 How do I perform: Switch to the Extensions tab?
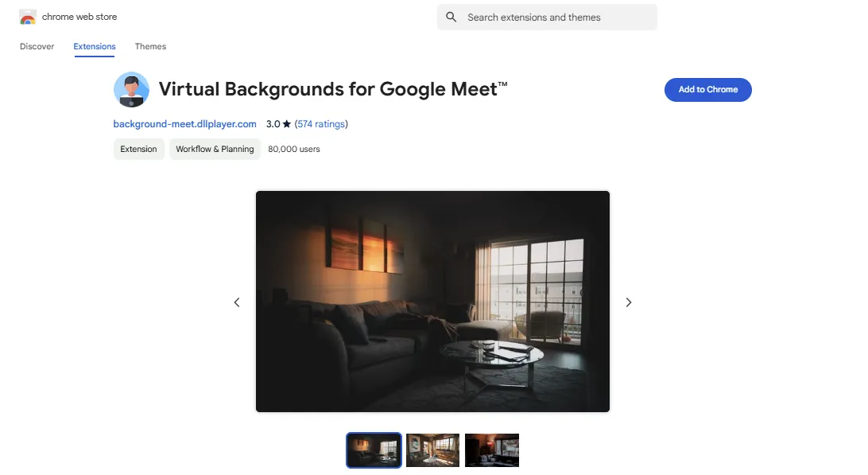click(95, 47)
